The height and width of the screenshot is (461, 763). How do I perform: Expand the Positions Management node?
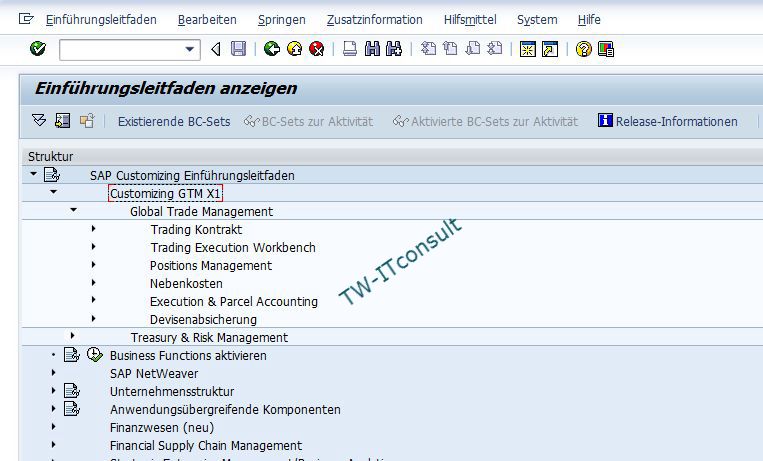point(93,264)
